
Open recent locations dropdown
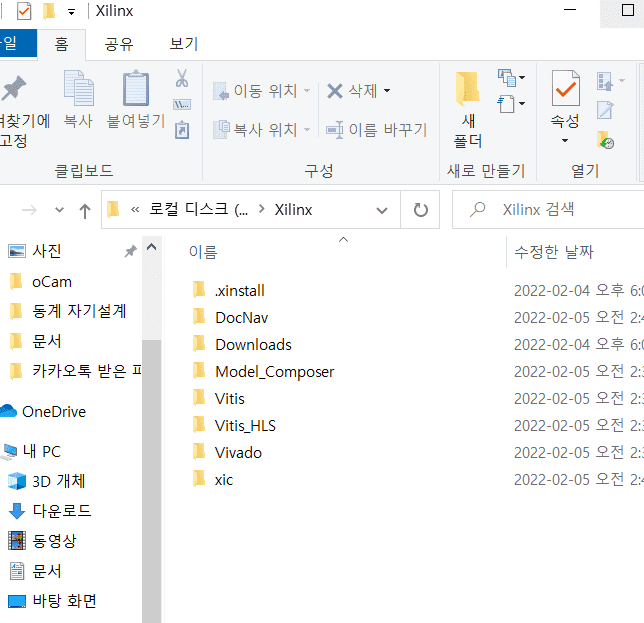pyautogui.click(x=60, y=210)
